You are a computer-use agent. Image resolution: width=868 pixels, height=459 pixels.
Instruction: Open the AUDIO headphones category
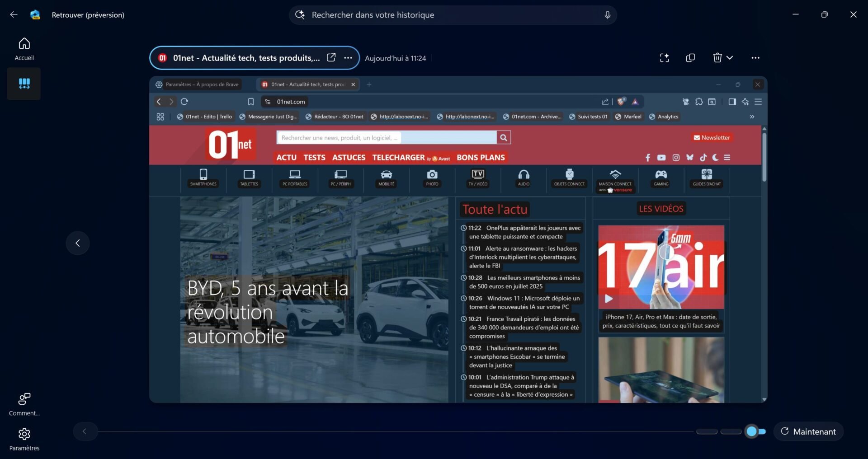(524, 178)
